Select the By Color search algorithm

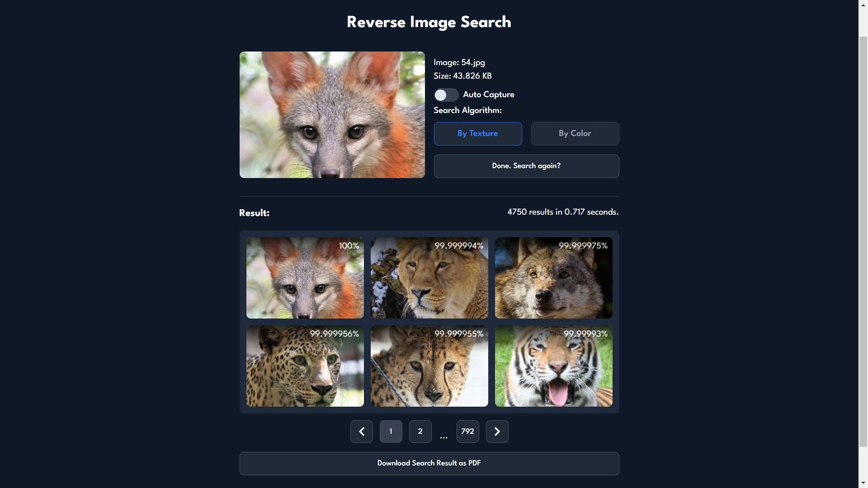(576, 133)
